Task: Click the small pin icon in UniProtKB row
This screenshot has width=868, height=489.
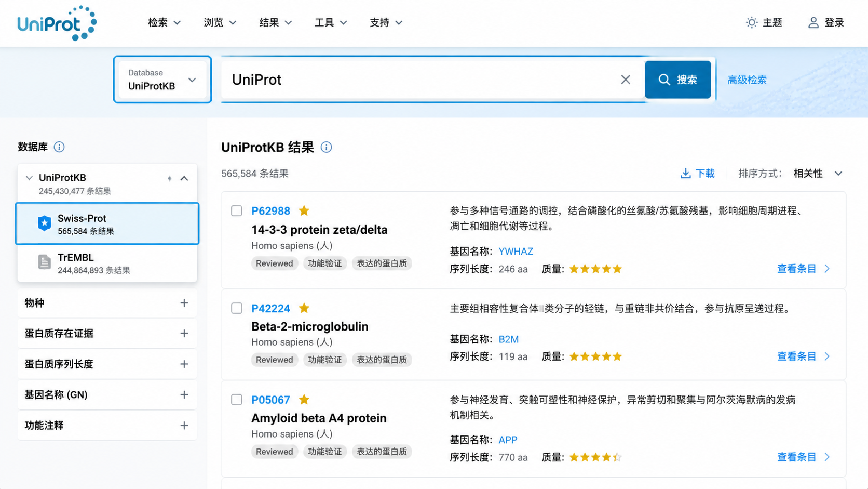Action: pos(169,179)
